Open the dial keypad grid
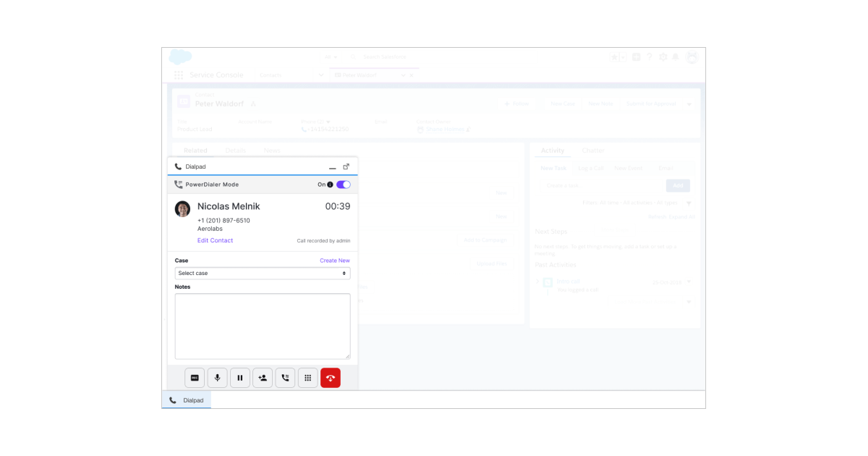Viewport: 868px width, 456px height. [307, 378]
